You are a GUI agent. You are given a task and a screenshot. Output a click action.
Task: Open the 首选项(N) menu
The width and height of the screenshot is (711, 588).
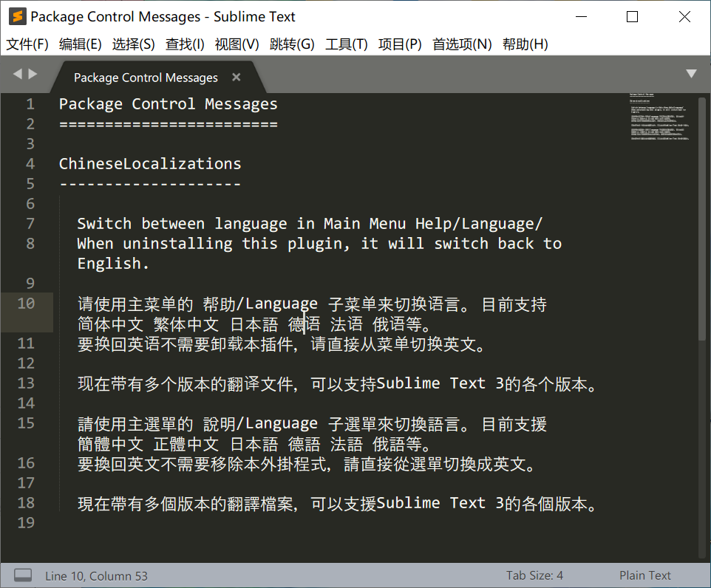click(462, 44)
